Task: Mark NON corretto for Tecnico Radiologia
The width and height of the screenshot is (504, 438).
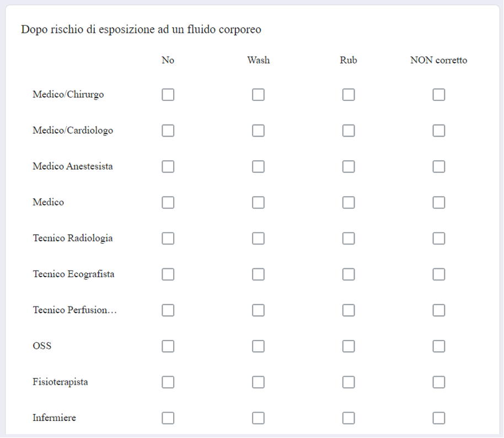Action: click(x=439, y=239)
